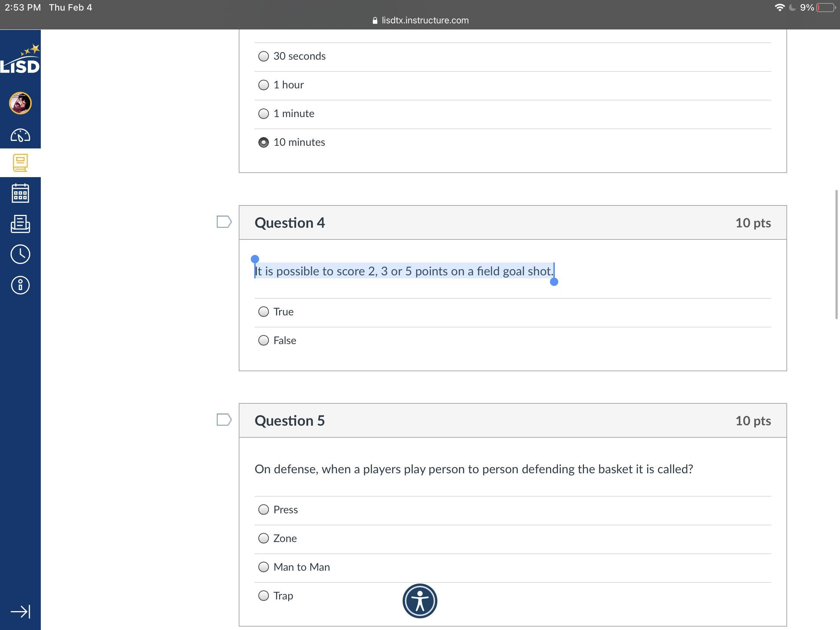840x630 pixels.
Task: Click the user account avatar
Action: (x=20, y=103)
